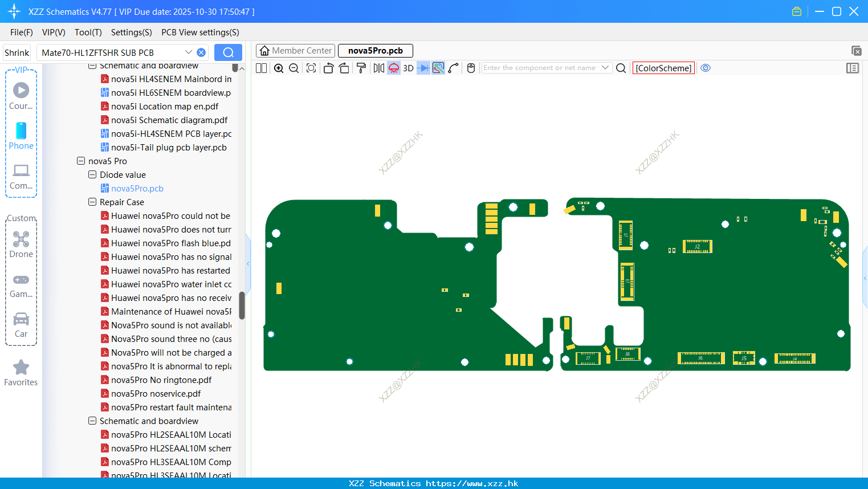Collapse the left panel with the splitter arrow

(x=248, y=264)
